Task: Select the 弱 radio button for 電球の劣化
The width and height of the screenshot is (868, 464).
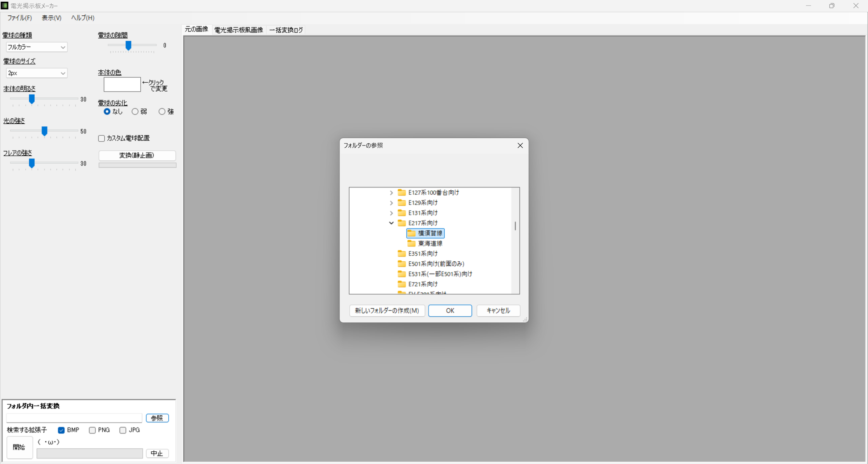Action: tap(135, 112)
